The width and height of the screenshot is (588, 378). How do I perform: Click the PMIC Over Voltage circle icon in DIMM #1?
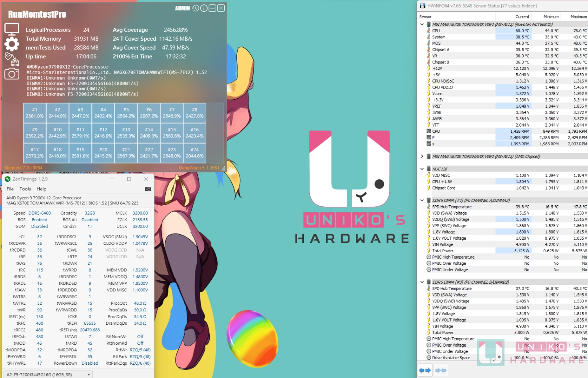pos(428,263)
